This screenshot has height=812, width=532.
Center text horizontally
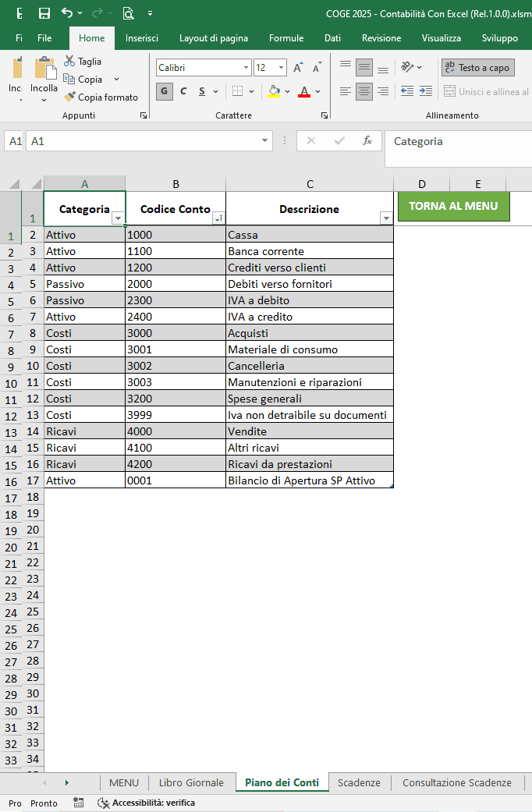(x=364, y=92)
